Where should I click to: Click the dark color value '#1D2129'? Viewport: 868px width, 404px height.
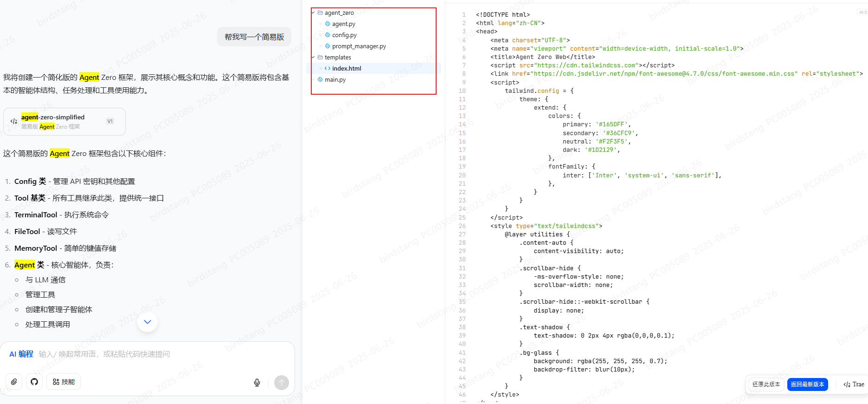(x=601, y=150)
